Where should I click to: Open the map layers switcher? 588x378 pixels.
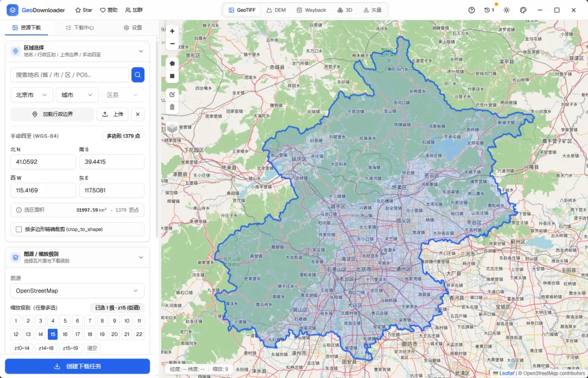172,128
